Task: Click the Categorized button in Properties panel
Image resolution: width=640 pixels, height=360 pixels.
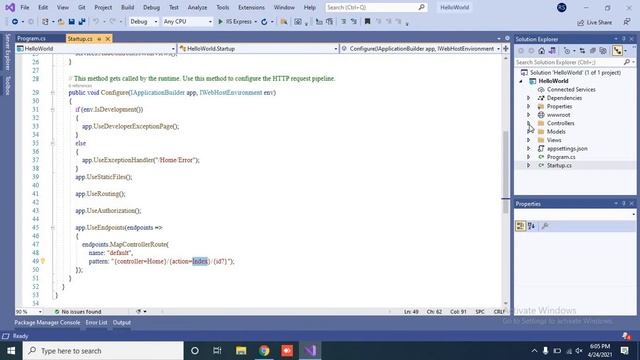Action: (520, 226)
